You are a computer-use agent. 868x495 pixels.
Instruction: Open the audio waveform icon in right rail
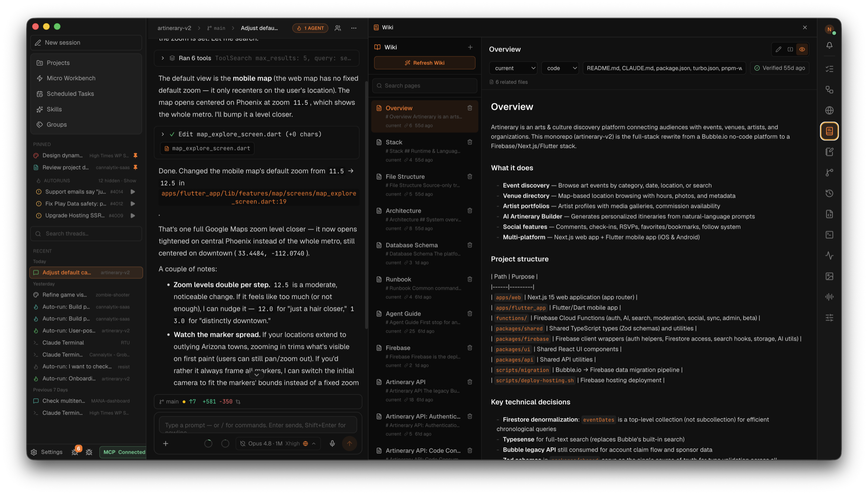click(829, 297)
